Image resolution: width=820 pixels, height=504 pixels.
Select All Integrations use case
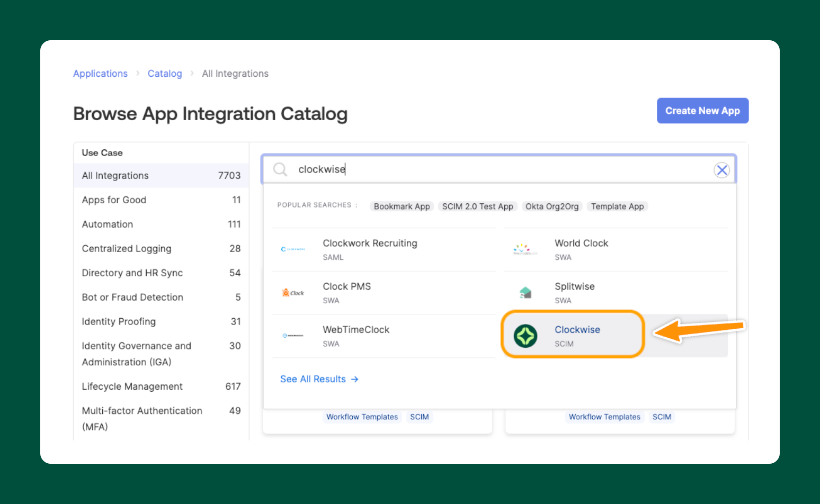click(161, 176)
